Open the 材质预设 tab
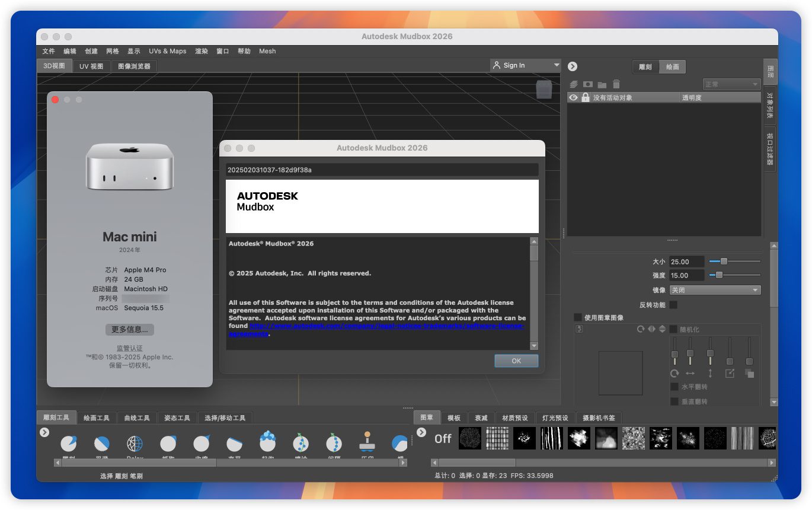Image resolution: width=812 pixels, height=510 pixels. click(x=514, y=418)
